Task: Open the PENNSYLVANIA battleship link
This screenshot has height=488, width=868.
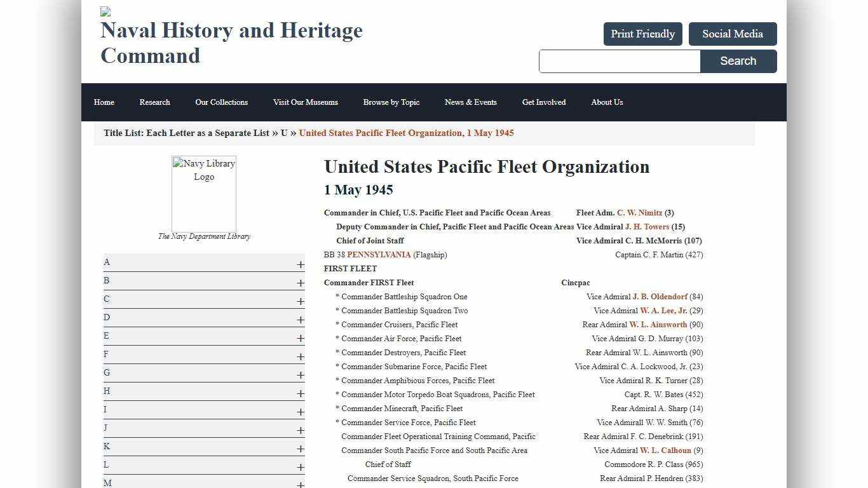Action: pos(379,254)
